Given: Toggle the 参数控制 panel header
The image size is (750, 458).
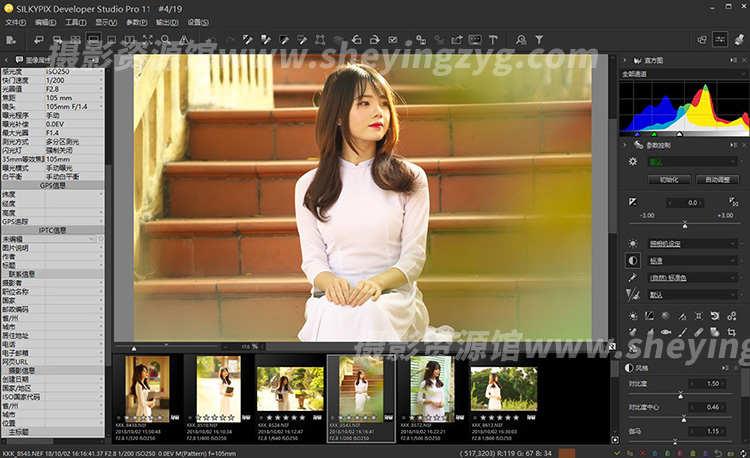Looking at the screenshot, I should (x=660, y=144).
